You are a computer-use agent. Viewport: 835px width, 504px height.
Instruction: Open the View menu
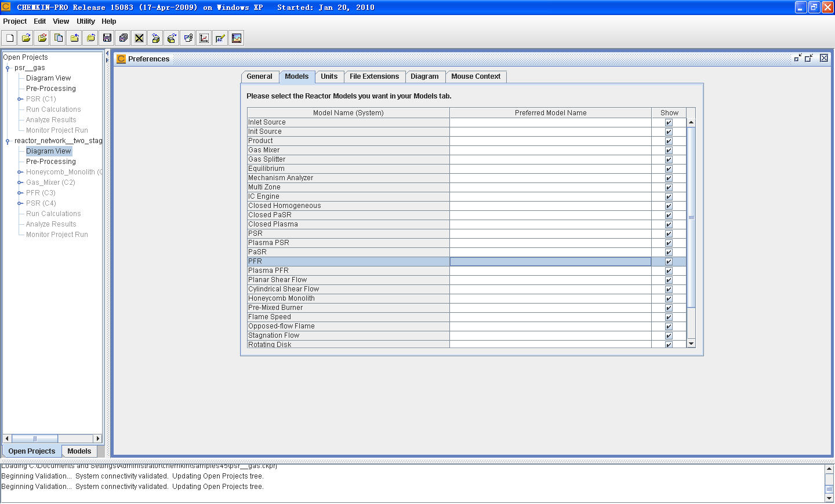tap(61, 21)
